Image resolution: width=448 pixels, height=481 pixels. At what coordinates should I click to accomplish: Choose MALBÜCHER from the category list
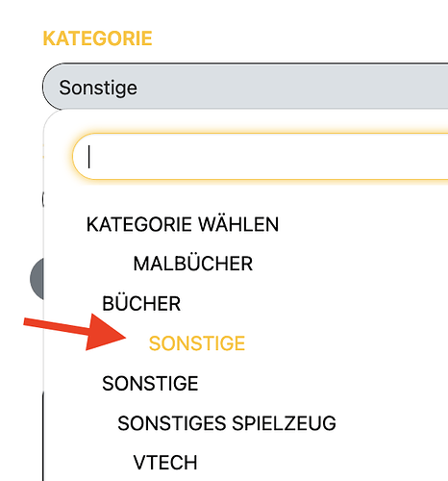[193, 264]
